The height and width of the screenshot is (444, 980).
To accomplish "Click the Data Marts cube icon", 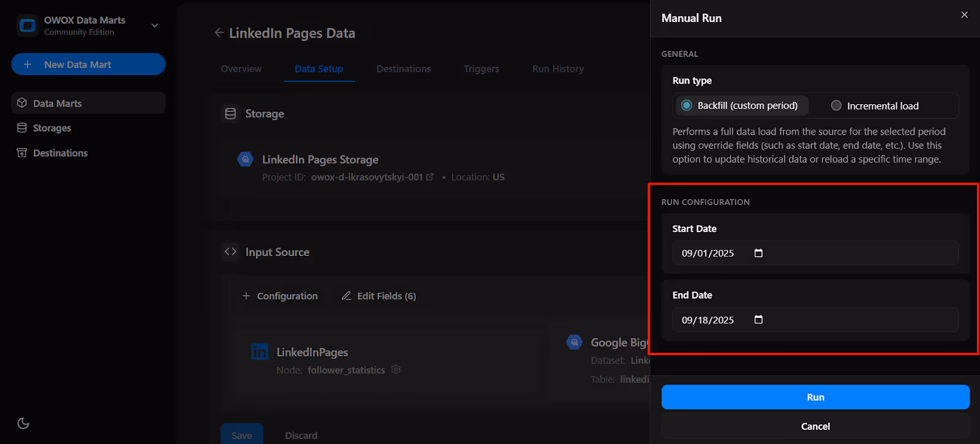I will tap(22, 103).
